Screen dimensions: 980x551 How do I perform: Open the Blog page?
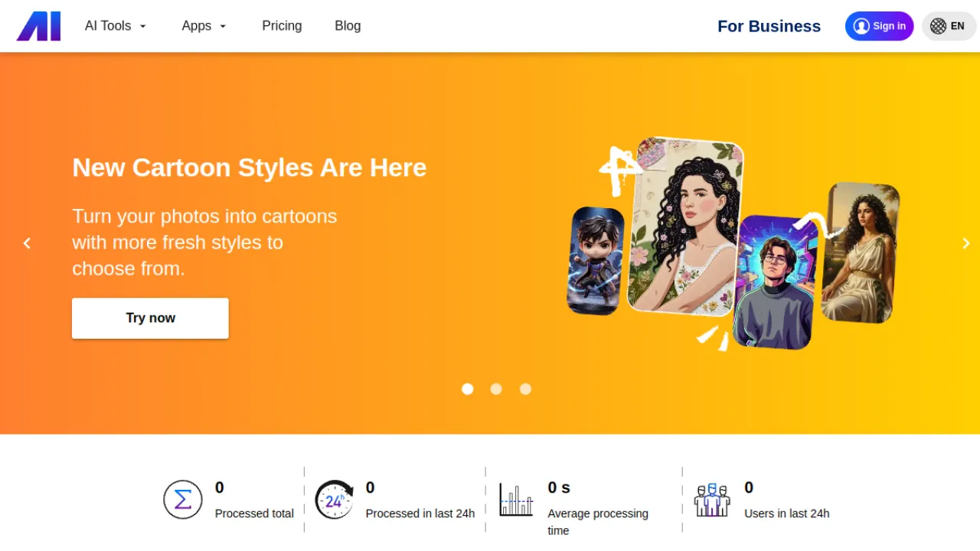point(348,26)
